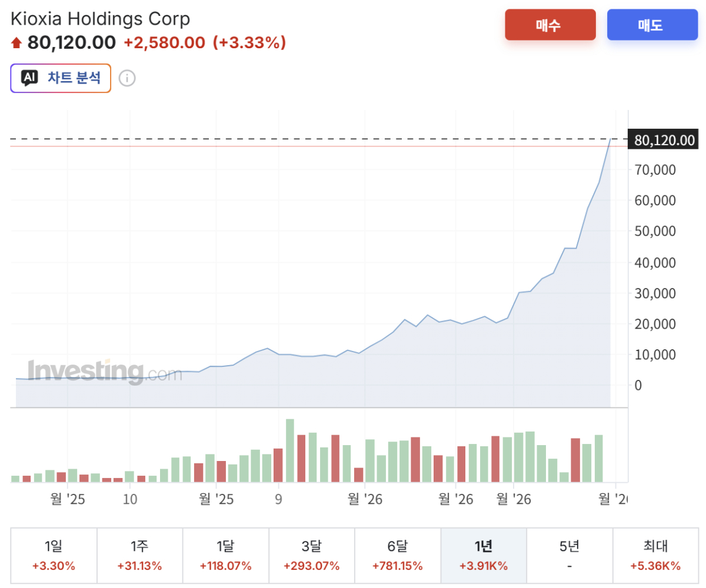Image resolution: width=706 pixels, height=588 pixels.
Task: Switch to the 3달 range tab
Action: (312, 556)
